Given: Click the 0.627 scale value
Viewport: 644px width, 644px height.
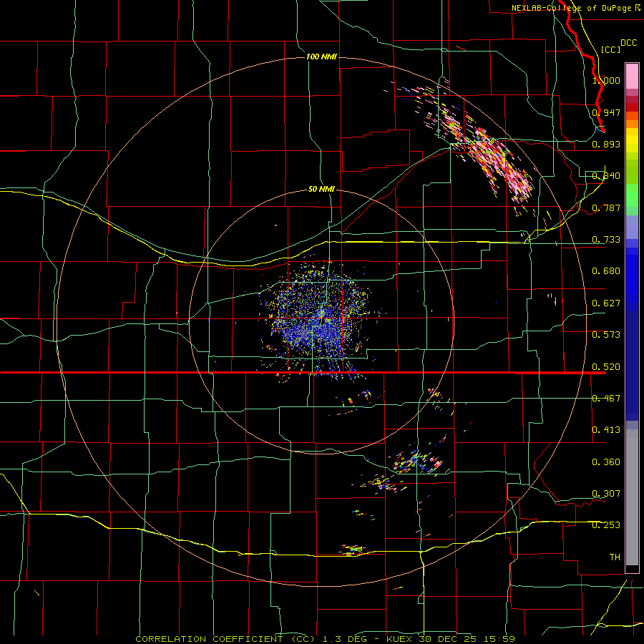Looking at the screenshot, I should click(606, 303).
